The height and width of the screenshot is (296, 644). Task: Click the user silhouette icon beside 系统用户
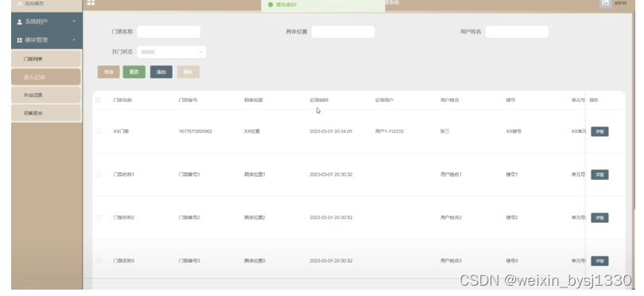(x=19, y=21)
